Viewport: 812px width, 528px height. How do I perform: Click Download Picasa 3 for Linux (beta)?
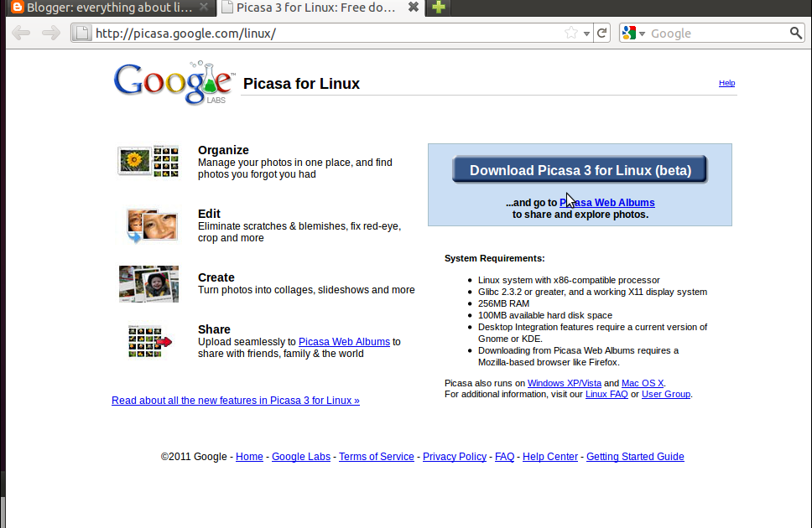click(580, 169)
